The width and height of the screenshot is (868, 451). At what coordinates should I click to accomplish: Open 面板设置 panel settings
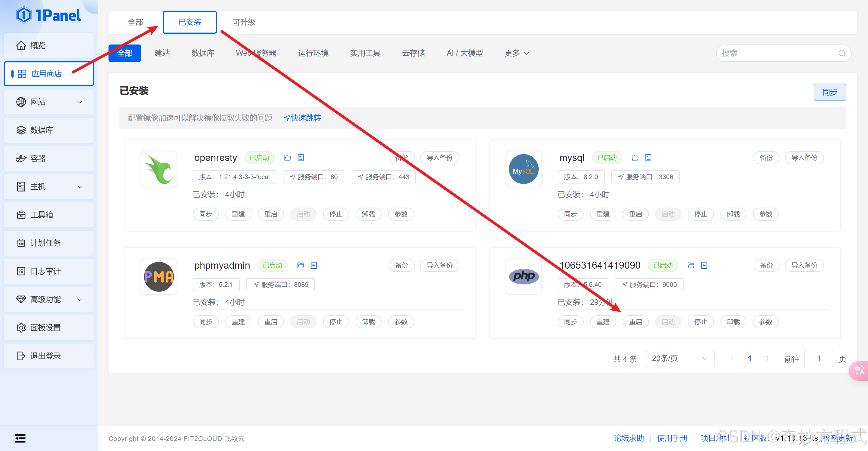49,328
